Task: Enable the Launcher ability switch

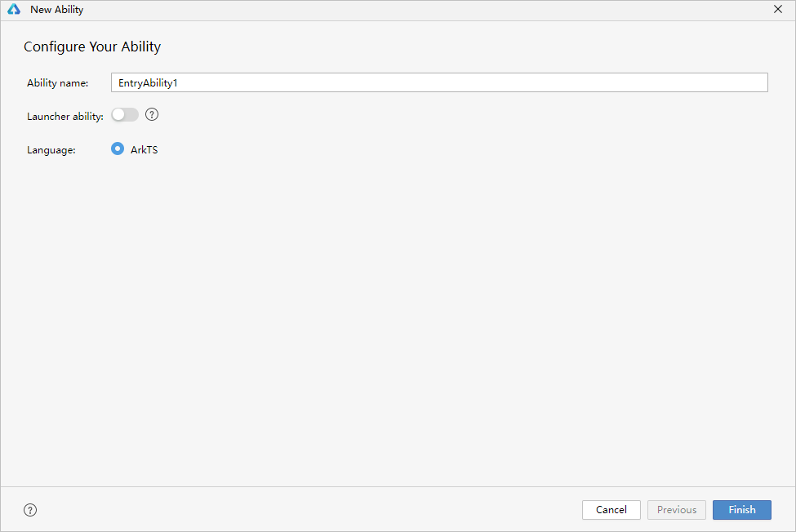Action: (x=125, y=115)
